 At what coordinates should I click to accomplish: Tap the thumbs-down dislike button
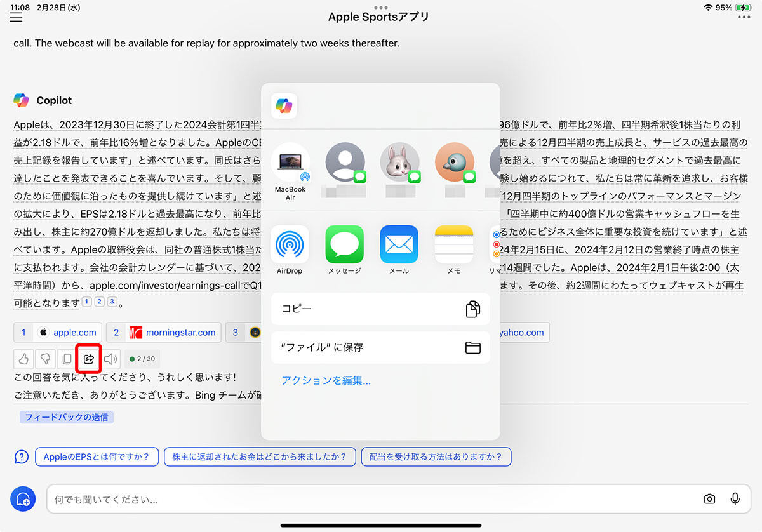pos(46,359)
